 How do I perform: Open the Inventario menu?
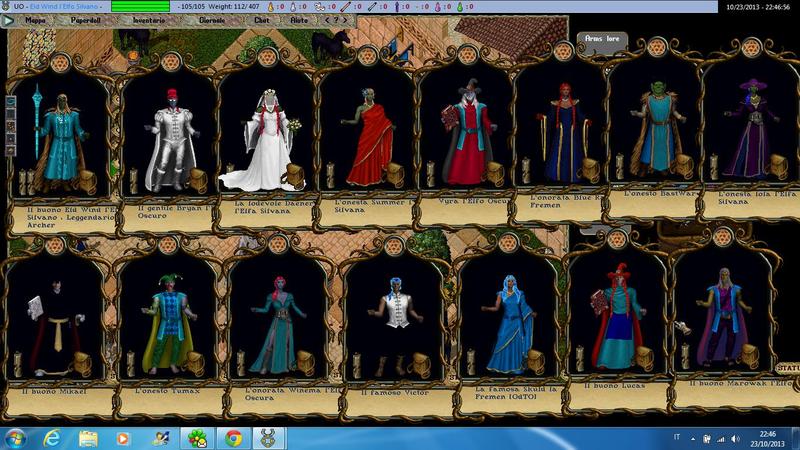click(149, 20)
